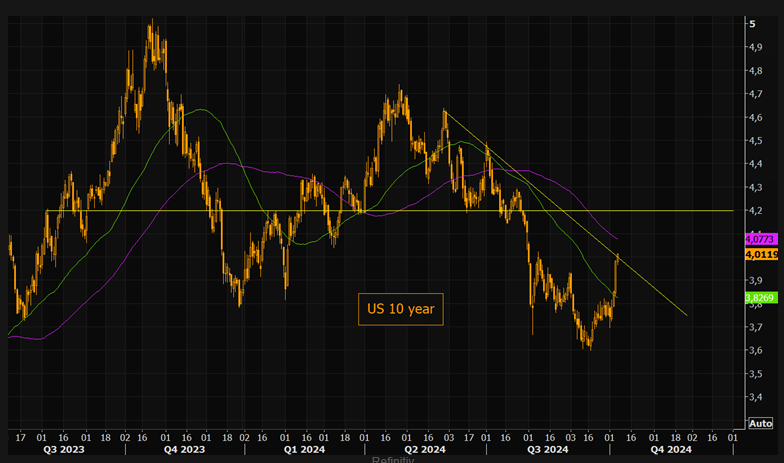Image resolution: width=784 pixels, height=463 pixels.
Task: Click the 5 level on price axis
Action: coord(752,24)
